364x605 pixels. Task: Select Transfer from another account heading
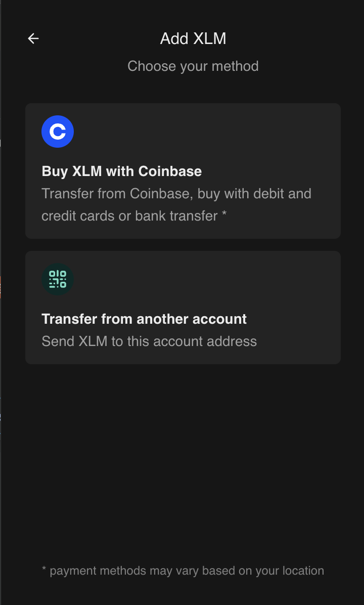pos(144,319)
